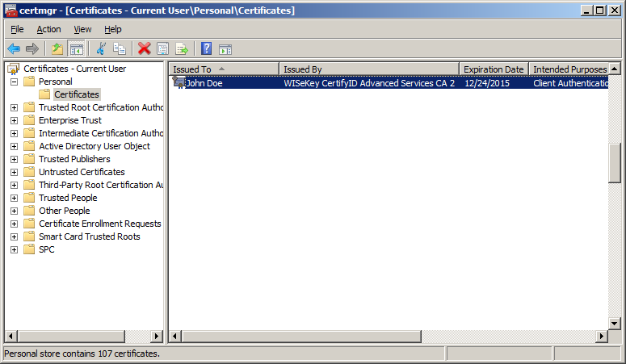Click the Up One Level folder icon
Viewport: 626px width, 364px height.
coord(57,48)
